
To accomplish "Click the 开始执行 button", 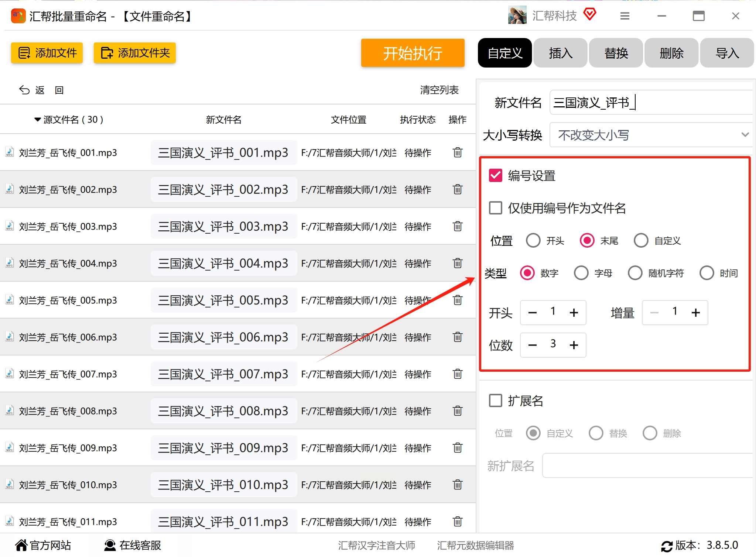I will (x=413, y=53).
